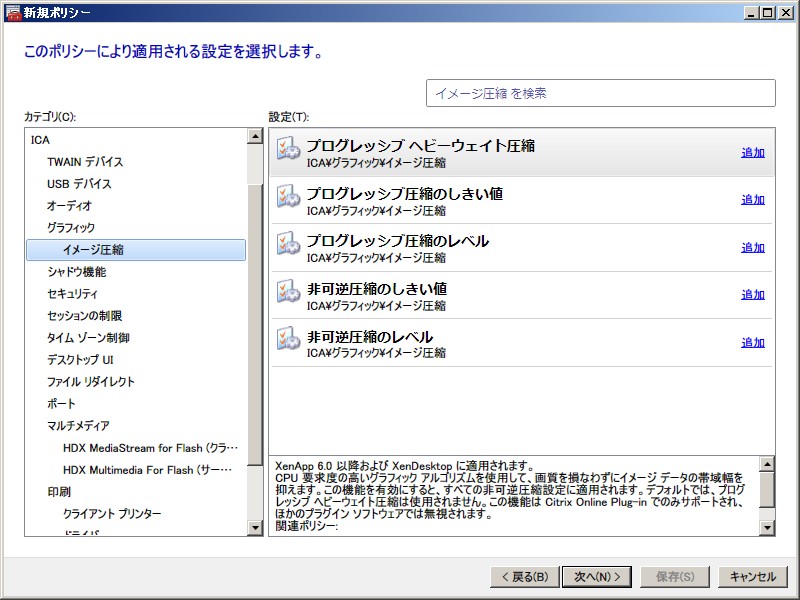The height and width of the screenshot is (600, 800).
Task: Select the グラフィック category
Action: (71, 228)
